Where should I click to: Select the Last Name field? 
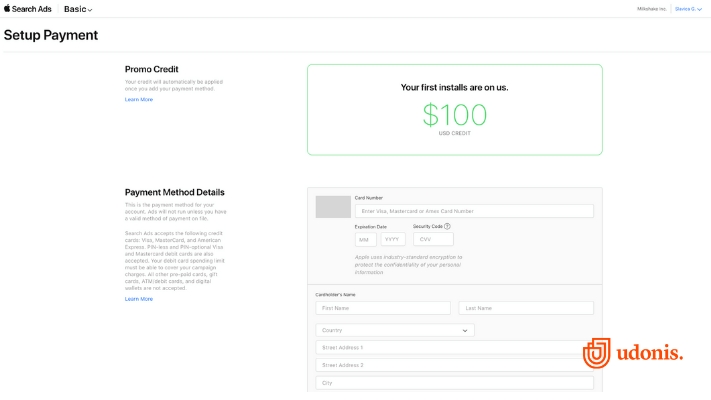[x=525, y=308]
